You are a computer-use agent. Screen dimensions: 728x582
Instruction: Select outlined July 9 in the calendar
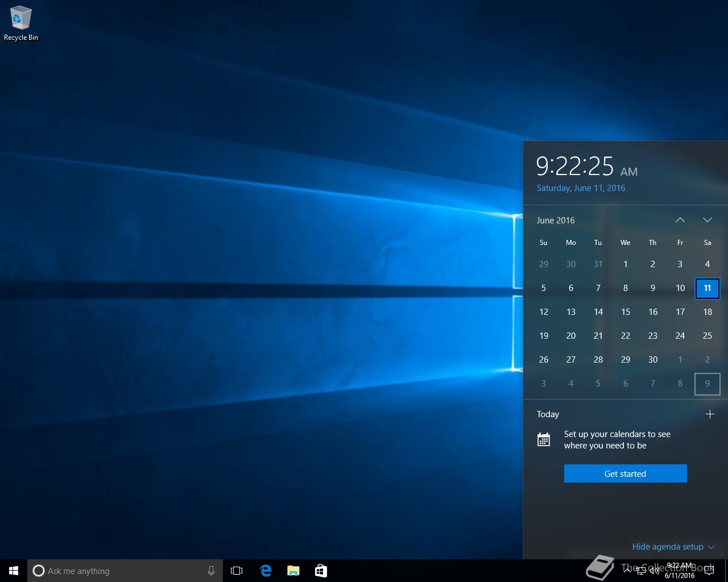tap(708, 384)
